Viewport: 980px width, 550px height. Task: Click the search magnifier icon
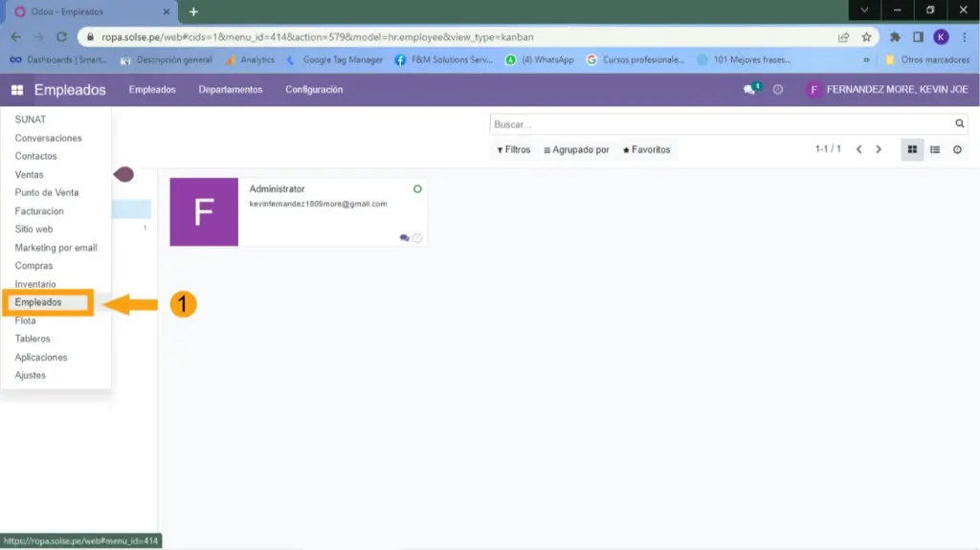point(960,124)
